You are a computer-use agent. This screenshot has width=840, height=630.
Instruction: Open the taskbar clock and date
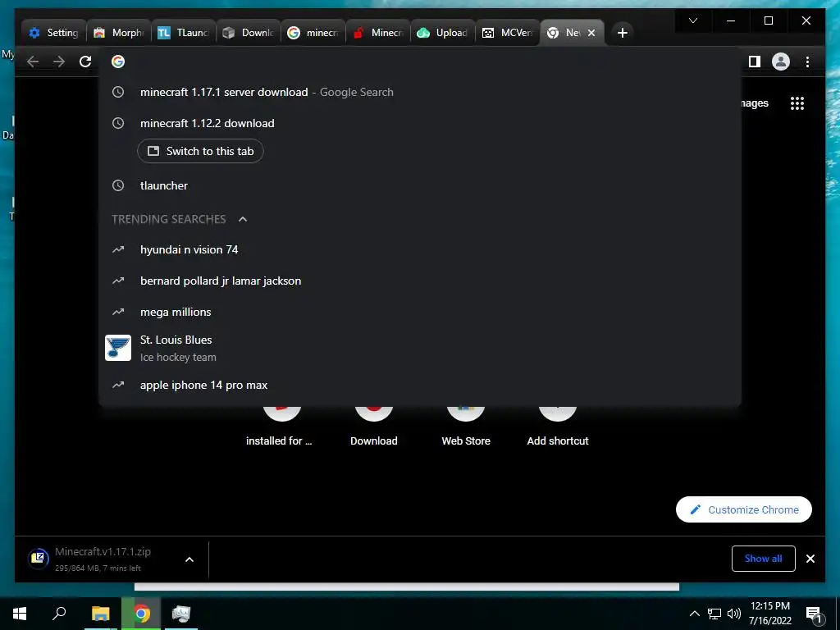click(769, 614)
